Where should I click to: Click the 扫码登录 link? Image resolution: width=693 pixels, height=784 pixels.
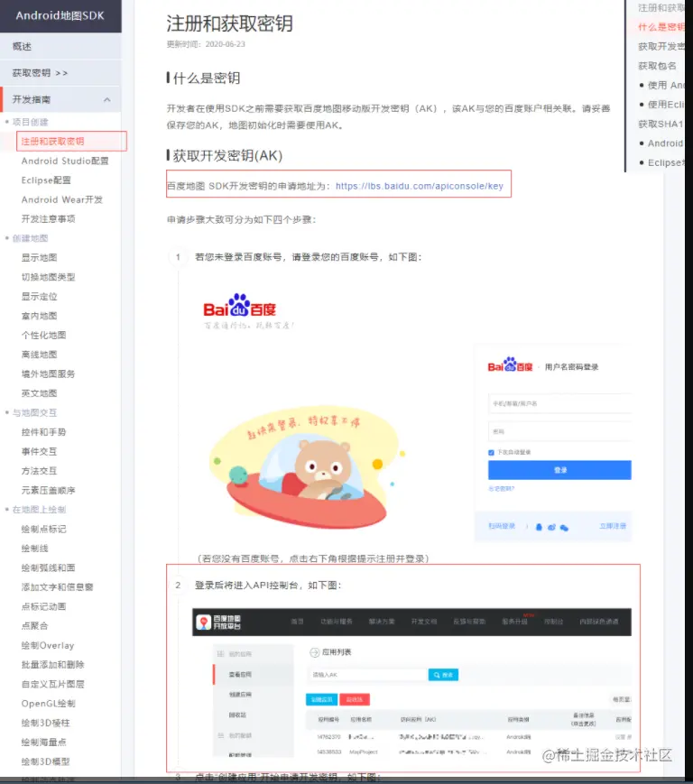(x=502, y=526)
